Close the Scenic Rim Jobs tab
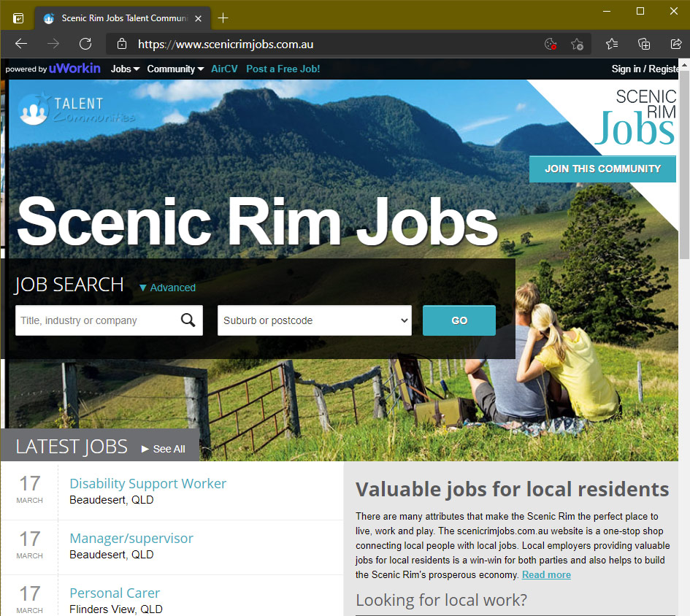The height and width of the screenshot is (616, 690). pos(198,18)
